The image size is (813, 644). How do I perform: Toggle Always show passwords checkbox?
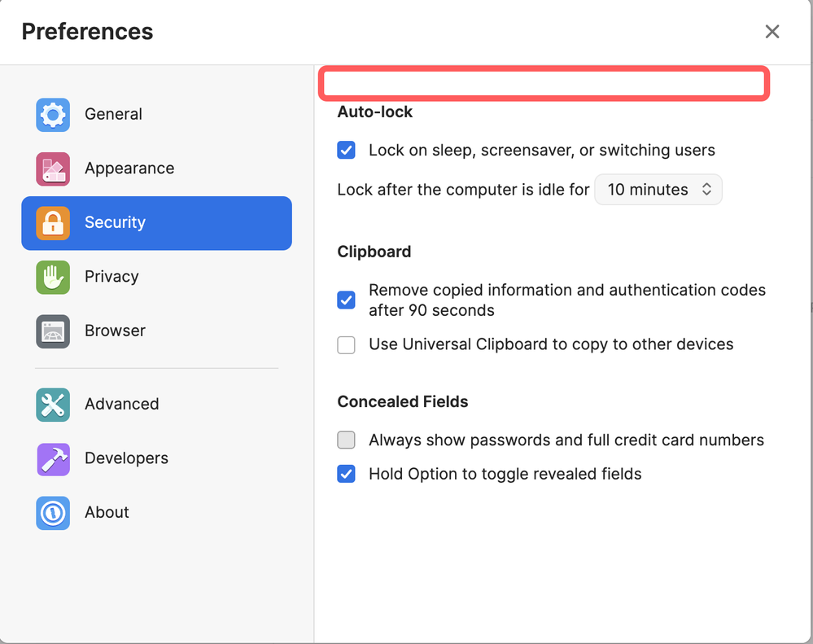[347, 440]
